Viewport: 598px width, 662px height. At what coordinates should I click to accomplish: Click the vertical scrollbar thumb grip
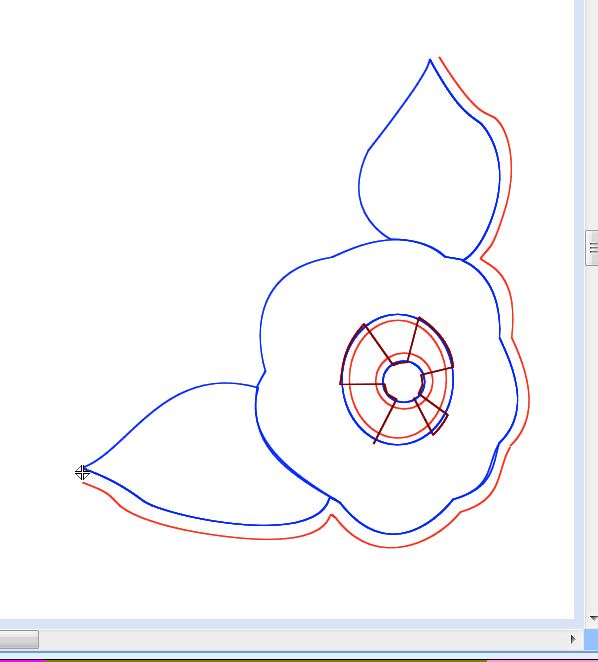click(593, 248)
